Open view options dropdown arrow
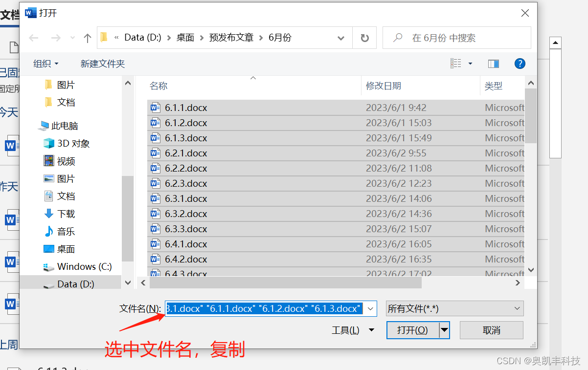The image size is (588, 370). coord(471,64)
